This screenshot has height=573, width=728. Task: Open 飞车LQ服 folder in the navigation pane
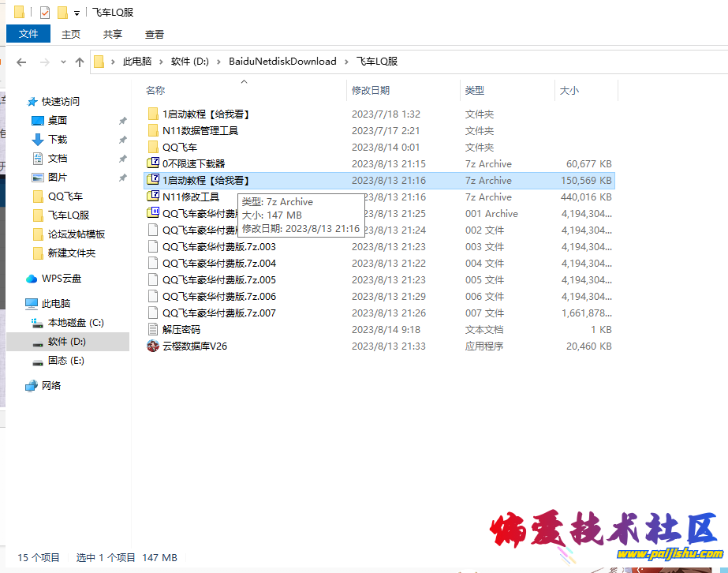[x=69, y=215]
